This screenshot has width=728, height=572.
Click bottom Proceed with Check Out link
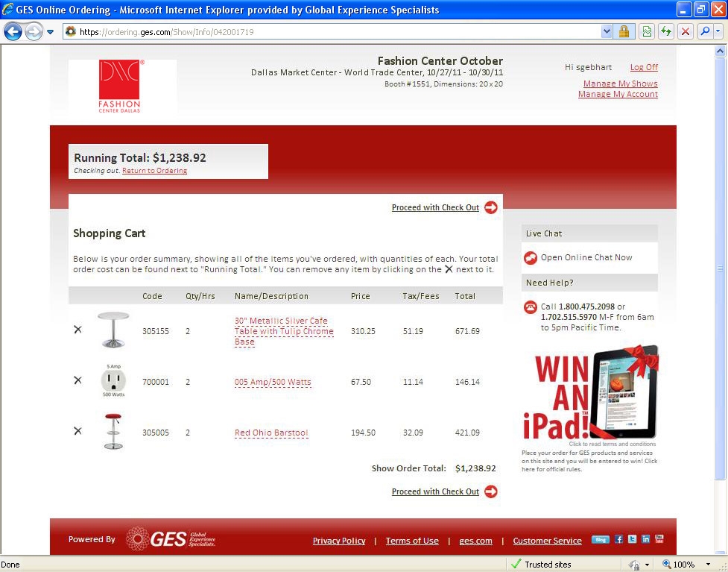[x=435, y=491]
